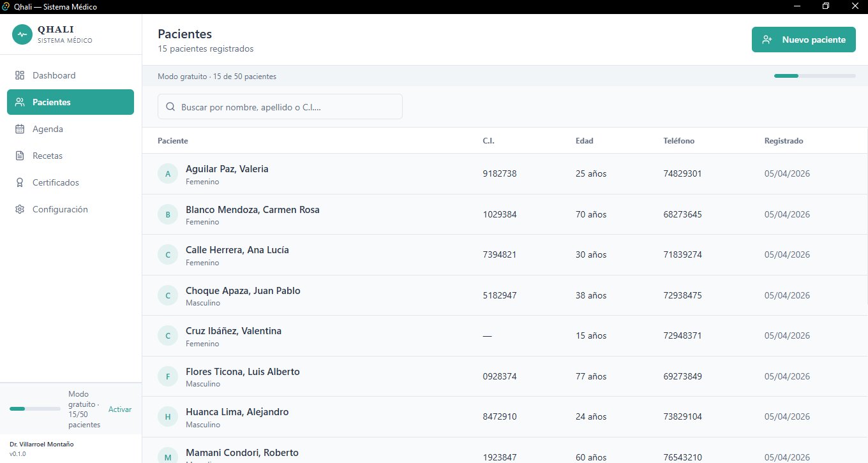Click avatar circle for Aguilar Paz, Valeria

168,174
